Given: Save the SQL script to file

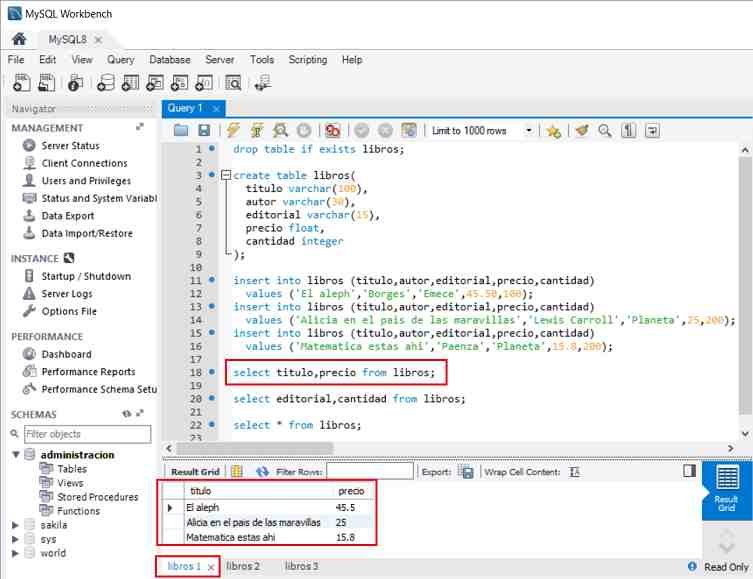Looking at the screenshot, I should pos(204,131).
